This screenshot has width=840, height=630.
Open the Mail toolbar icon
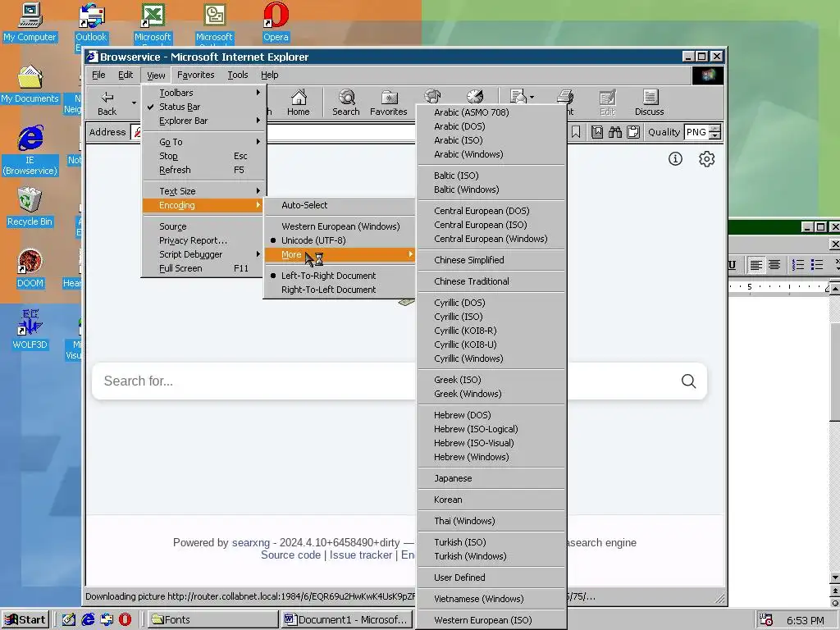click(518, 97)
